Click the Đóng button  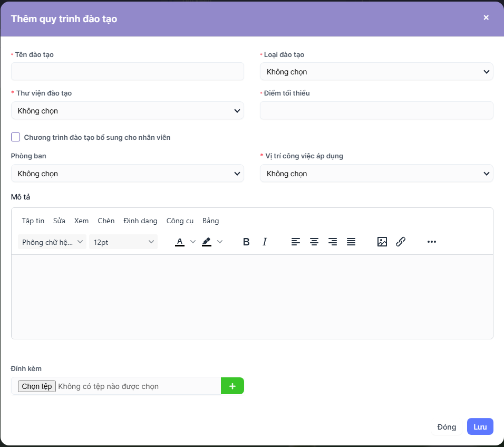tap(447, 427)
